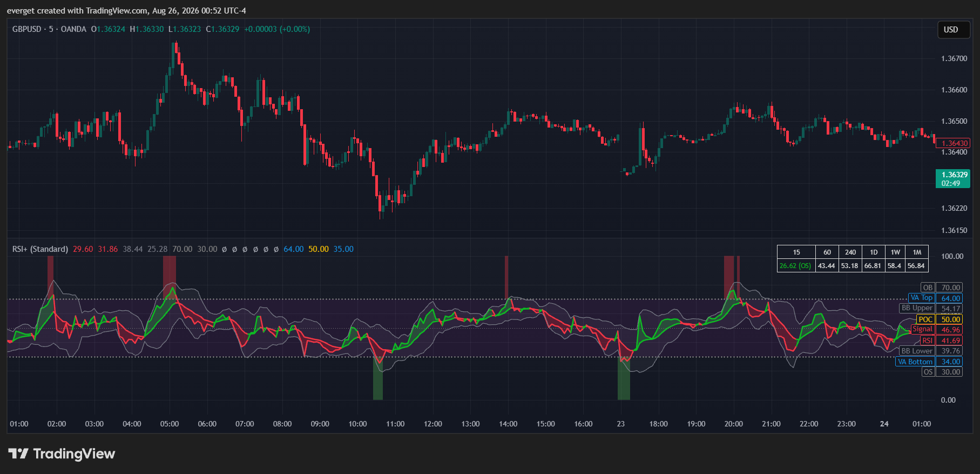Click the 26.62 (OS) table value

pyautogui.click(x=796, y=265)
